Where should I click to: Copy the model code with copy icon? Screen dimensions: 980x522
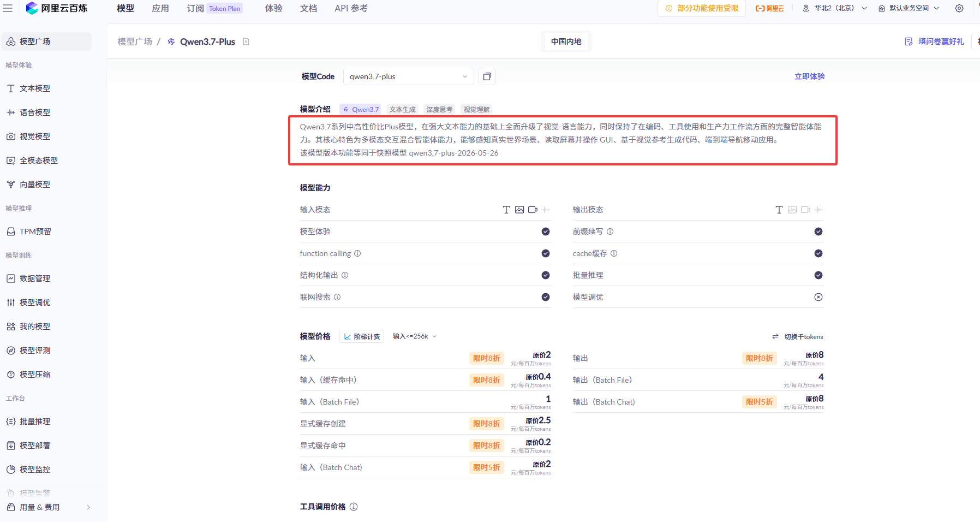point(487,76)
